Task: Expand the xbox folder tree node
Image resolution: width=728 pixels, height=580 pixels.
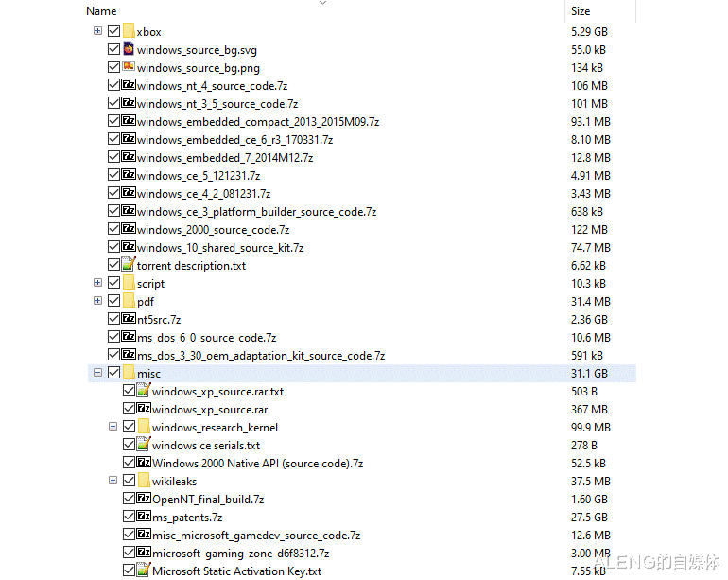Action: [x=97, y=31]
